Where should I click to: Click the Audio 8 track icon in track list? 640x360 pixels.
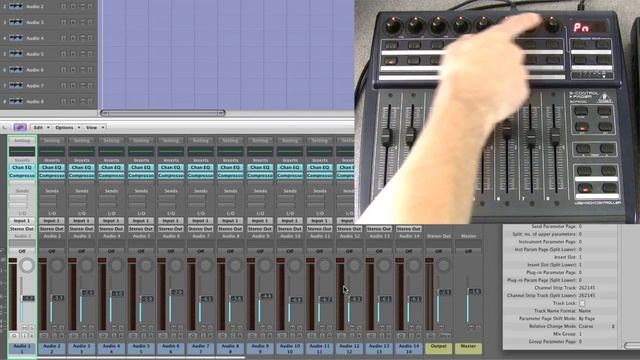(x=16, y=101)
